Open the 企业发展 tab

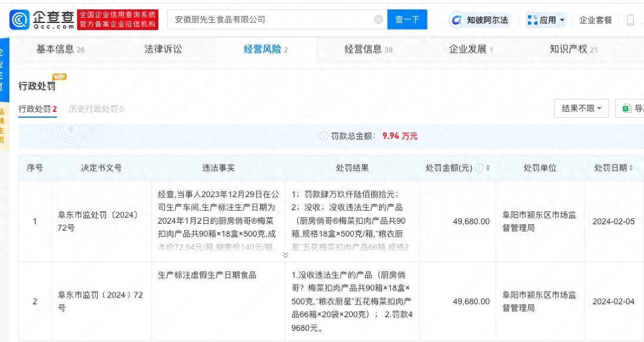pyautogui.click(x=471, y=49)
